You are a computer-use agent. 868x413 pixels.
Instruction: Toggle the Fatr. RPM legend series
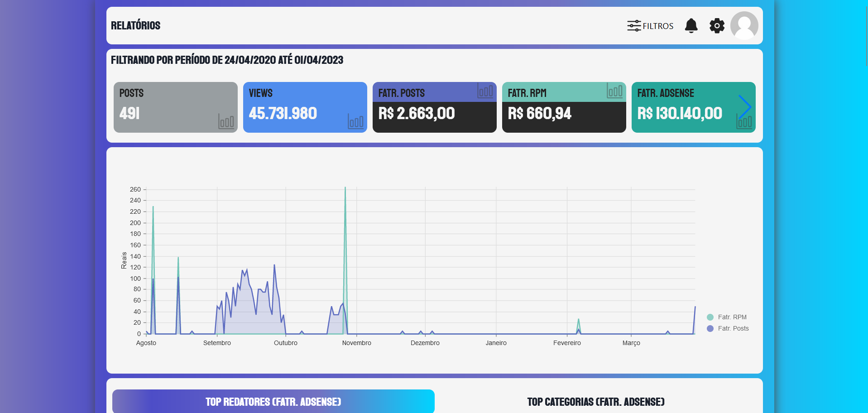[732, 317]
